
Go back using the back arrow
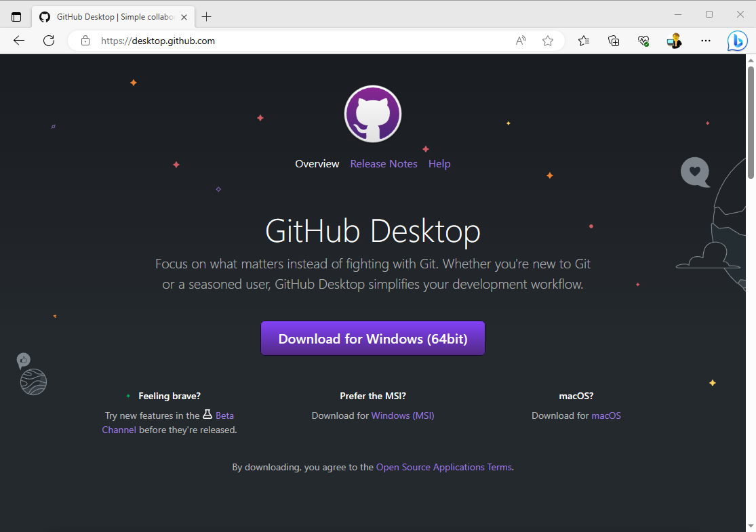click(19, 41)
